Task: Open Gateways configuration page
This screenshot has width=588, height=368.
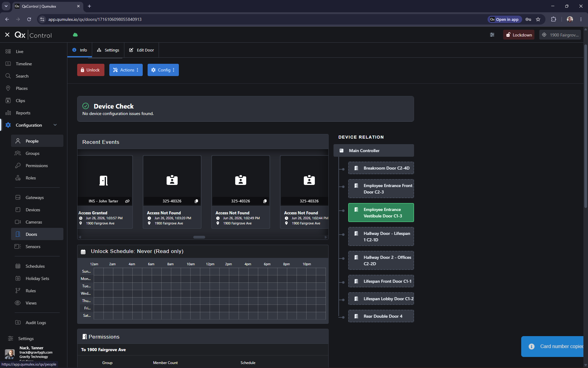Action: (x=37, y=197)
